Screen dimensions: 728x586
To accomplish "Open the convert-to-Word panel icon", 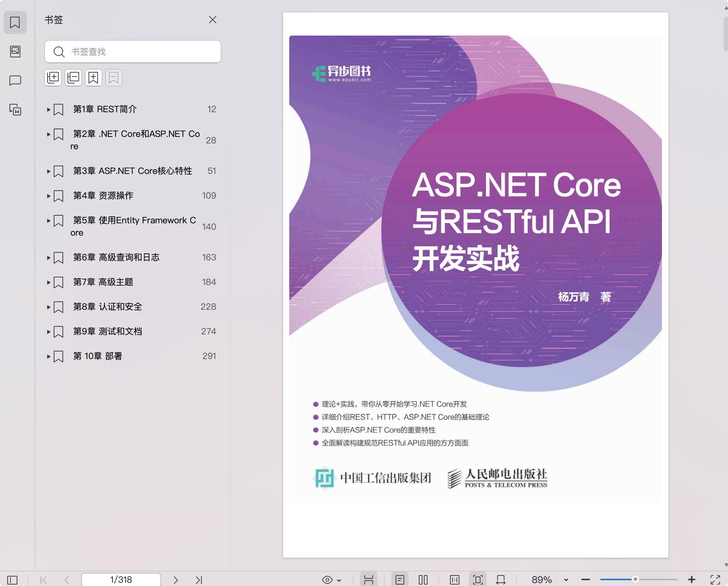I will pyautogui.click(x=15, y=110).
